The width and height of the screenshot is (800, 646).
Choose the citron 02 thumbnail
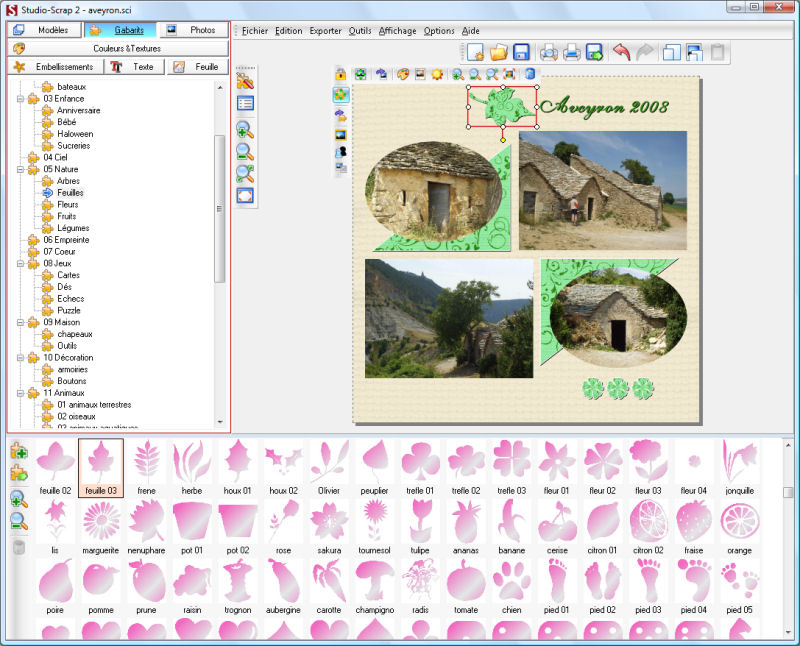[x=648, y=527]
